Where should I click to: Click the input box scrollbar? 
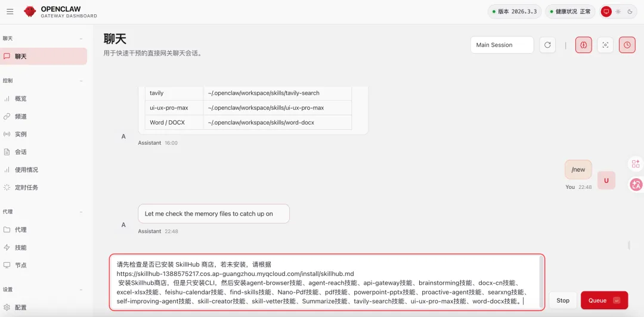pos(542,282)
